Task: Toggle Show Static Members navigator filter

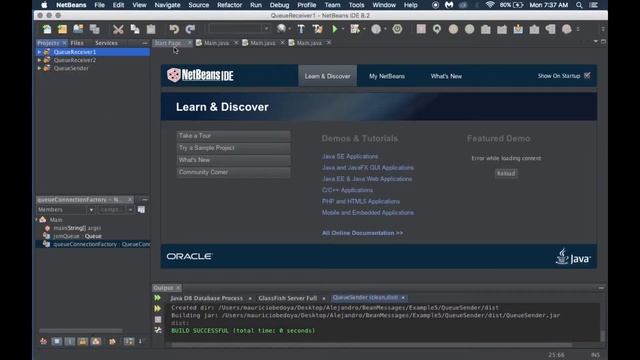Action: point(70,341)
